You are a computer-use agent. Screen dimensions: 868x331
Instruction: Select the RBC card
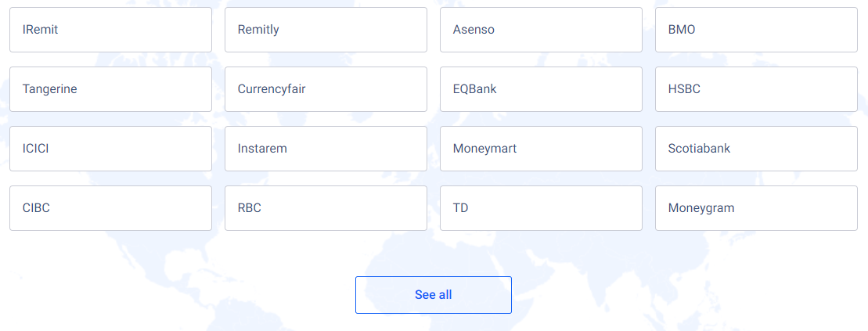326,208
